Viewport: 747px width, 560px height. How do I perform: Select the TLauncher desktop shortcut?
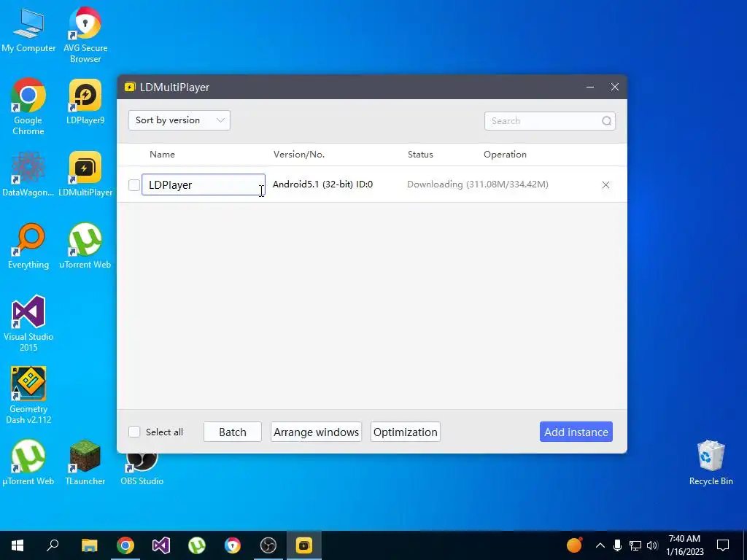tap(85, 462)
